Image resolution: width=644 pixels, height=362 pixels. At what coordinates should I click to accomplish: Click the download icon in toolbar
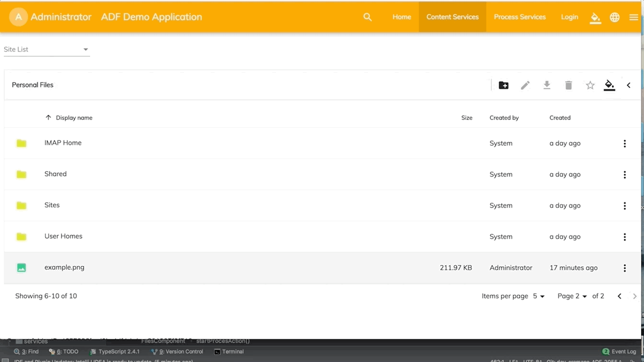point(547,85)
